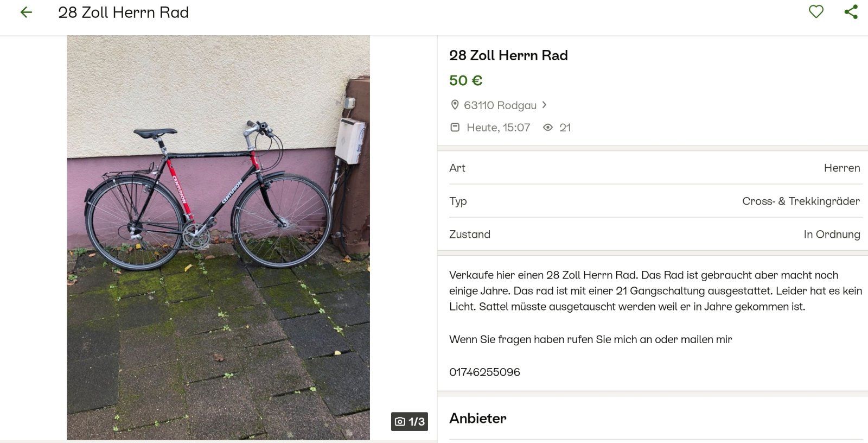Expand the Rodgau location chevron

click(544, 105)
